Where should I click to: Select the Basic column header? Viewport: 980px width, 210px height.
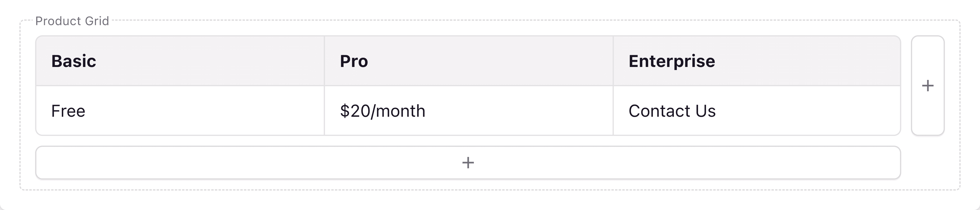[x=74, y=60]
